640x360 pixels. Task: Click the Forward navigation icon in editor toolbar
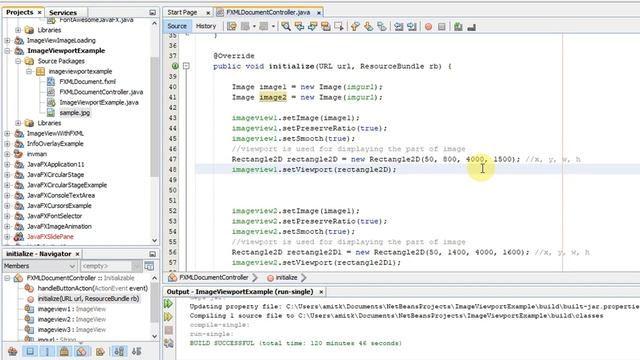click(x=264, y=27)
